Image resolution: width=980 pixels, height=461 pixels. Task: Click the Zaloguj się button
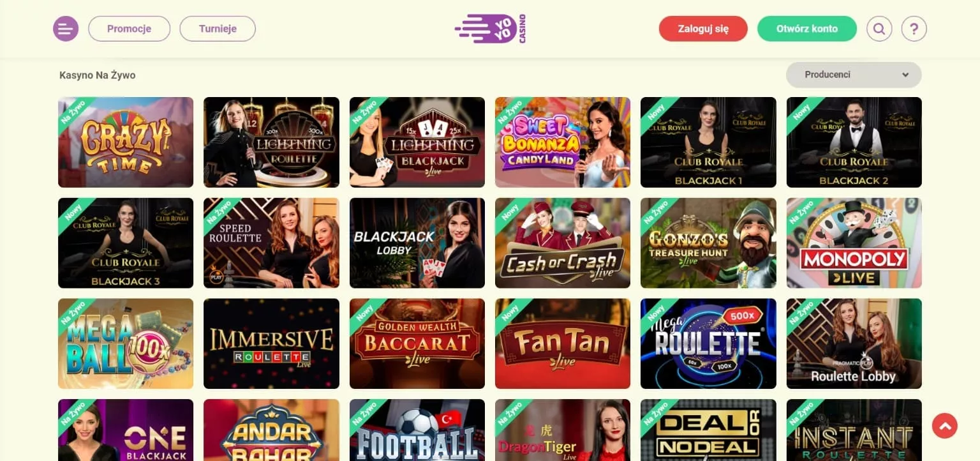coord(703,29)
